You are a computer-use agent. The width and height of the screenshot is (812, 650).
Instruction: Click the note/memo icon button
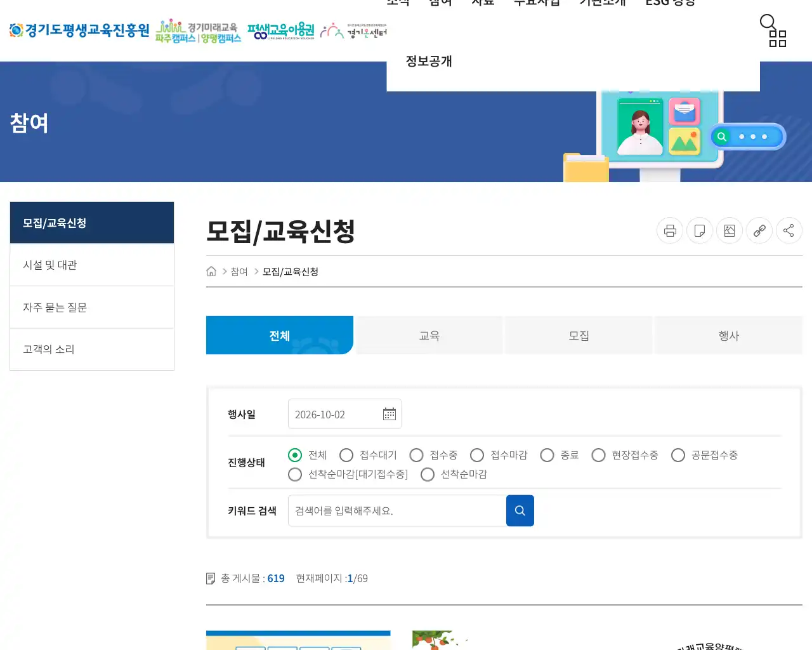(x=700, y=230)
